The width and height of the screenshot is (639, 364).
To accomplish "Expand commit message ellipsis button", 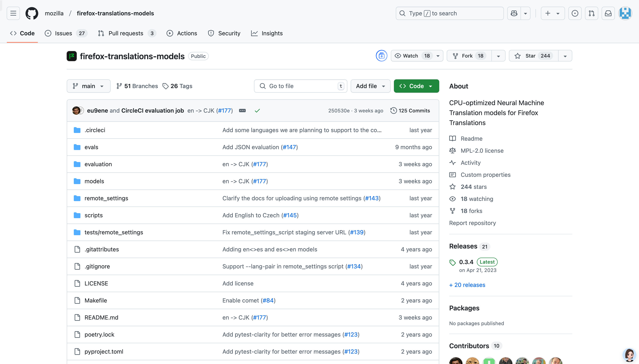I will pos(242,111).
